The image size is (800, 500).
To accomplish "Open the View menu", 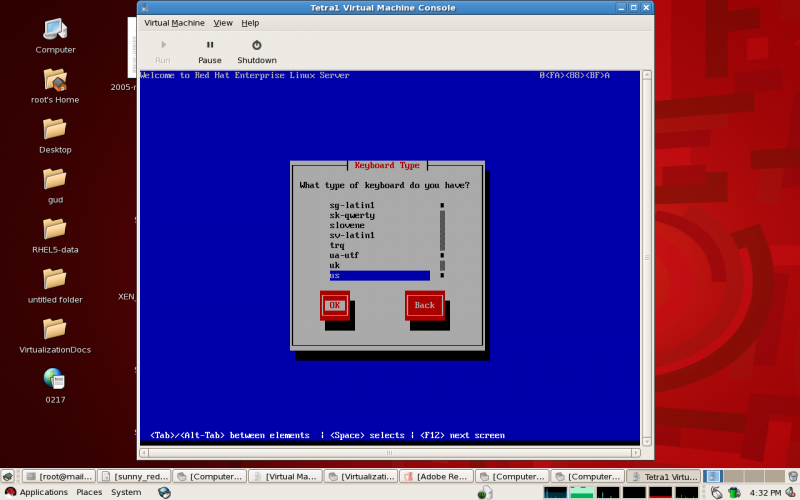I will 223,23.
